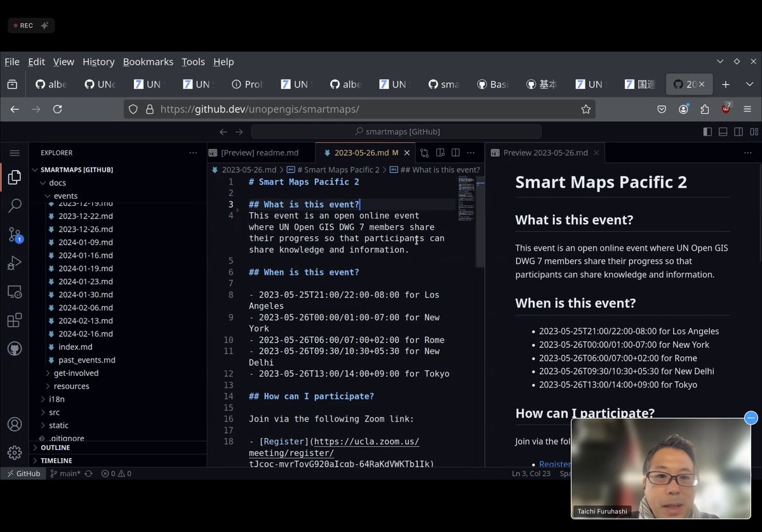The width and height of the screenshot is (762, 532).
Task: Switch to the 'Basi' GitHub browser tab
Action: pos(492,84)
